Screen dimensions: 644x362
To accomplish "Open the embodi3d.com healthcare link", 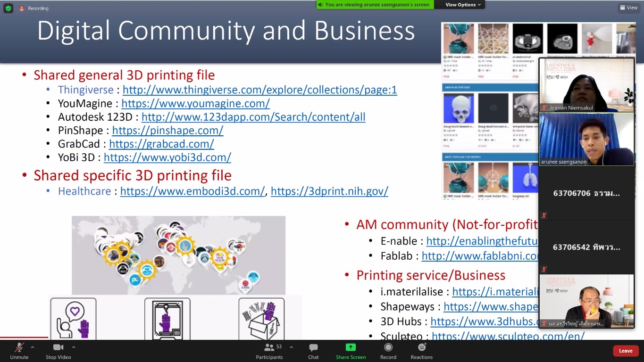I will point(192,191).
